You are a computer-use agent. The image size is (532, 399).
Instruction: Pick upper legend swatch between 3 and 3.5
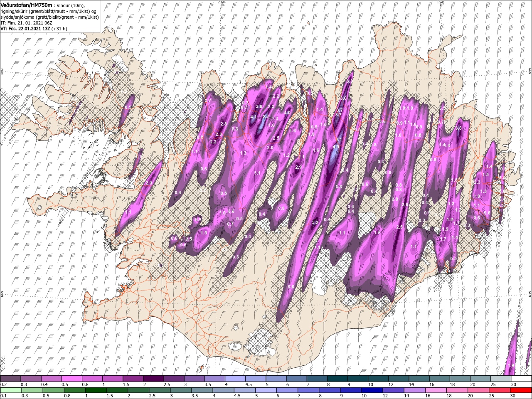(194, 378)
